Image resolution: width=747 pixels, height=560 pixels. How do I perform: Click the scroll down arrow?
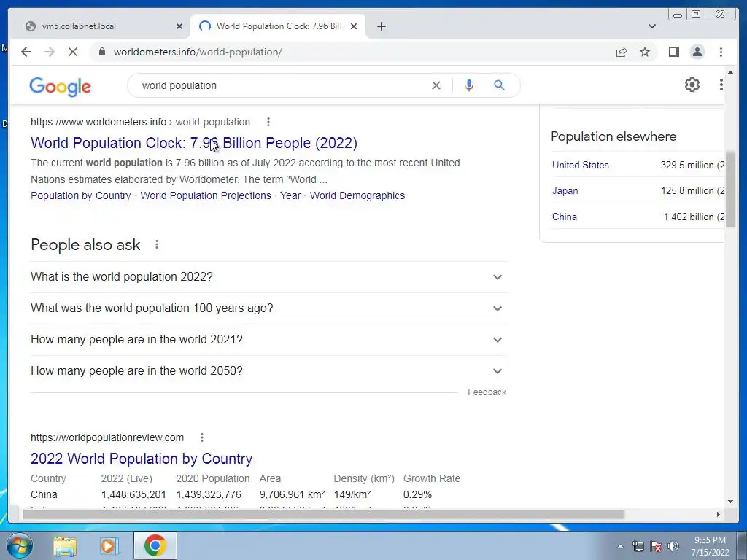(x=730, y=501)
